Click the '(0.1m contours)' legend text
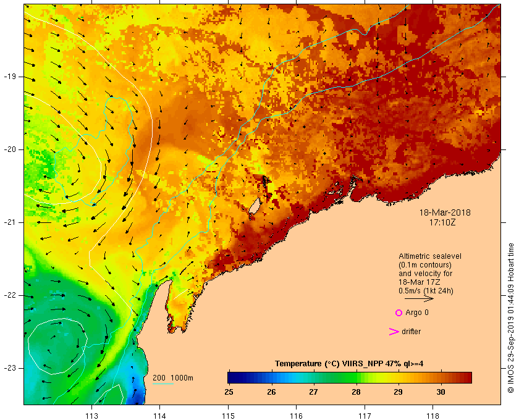Screen dimensions: 519x420 pos(425,265)
